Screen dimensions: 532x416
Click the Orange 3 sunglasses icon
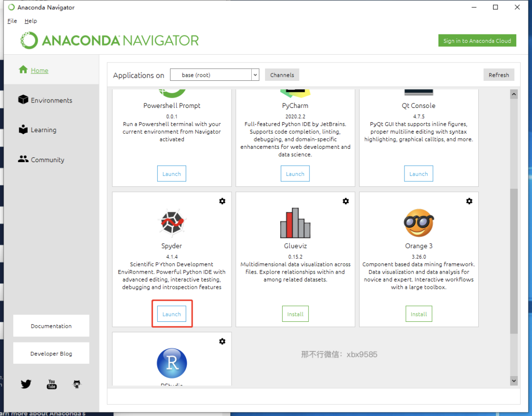419,223
